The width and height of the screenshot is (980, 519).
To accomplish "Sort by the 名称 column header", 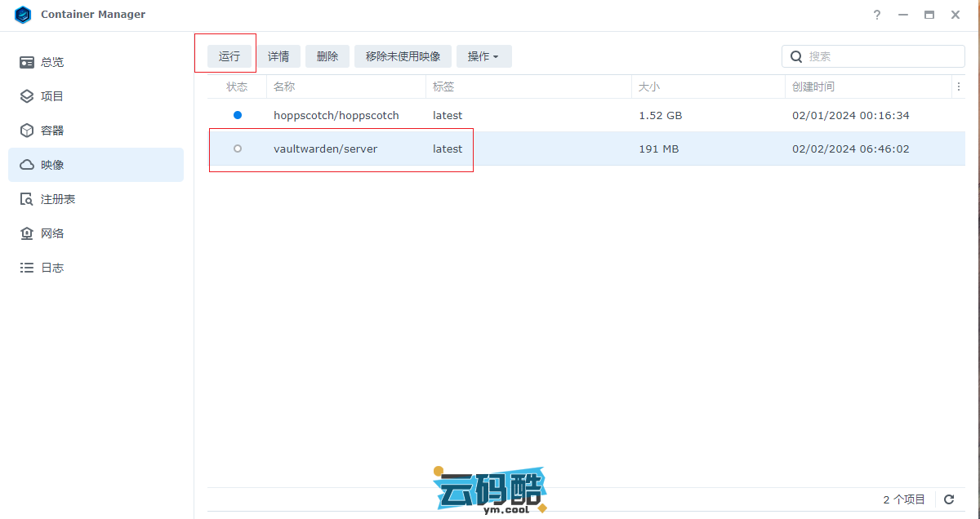I will [284, 86].
